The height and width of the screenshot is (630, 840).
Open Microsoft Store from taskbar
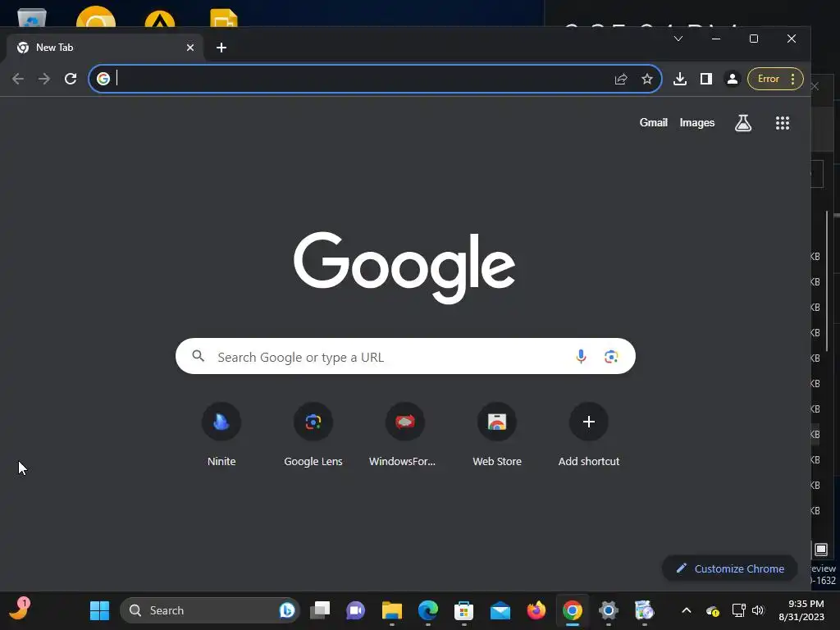pos(463,610)
